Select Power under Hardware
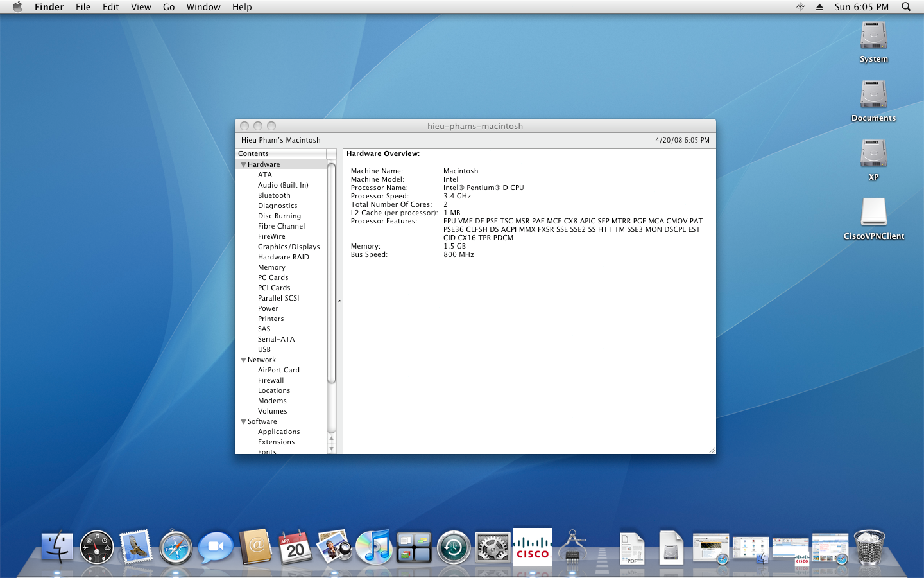The height and width of the screenshot is (578, 924). tap(268, 308)
